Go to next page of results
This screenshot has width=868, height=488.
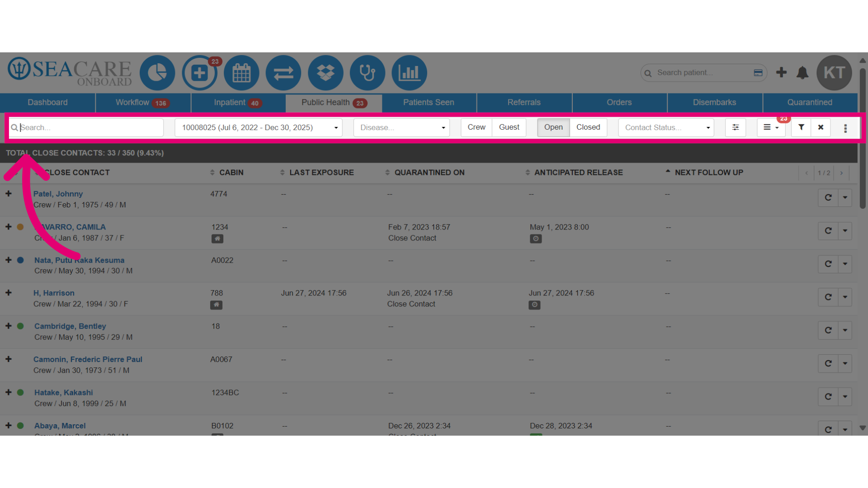(841, 173)
